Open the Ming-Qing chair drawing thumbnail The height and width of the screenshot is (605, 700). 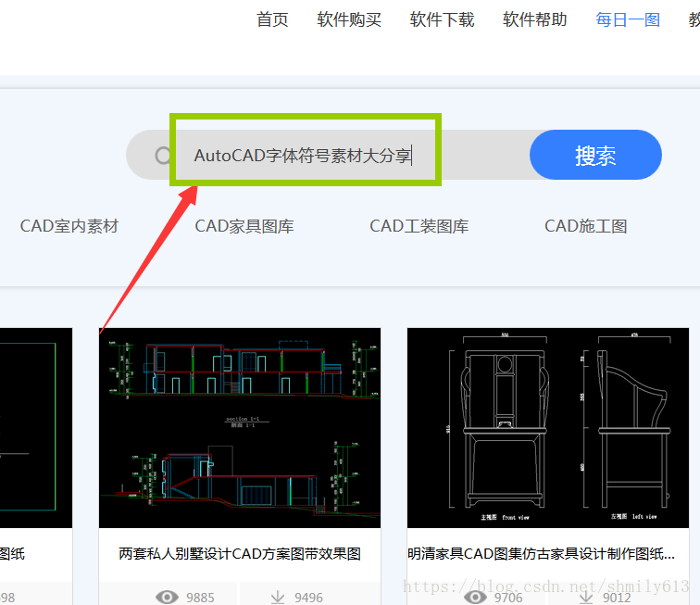click(548, 428)
